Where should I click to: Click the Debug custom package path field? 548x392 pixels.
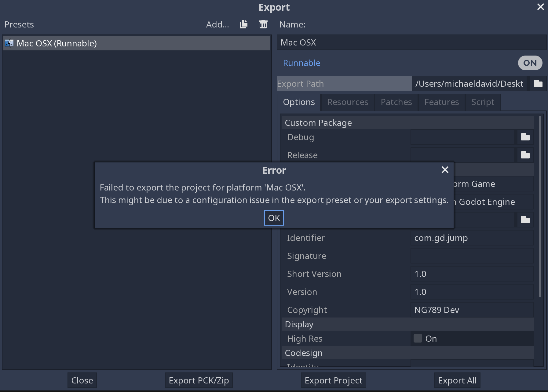[462, 137]
